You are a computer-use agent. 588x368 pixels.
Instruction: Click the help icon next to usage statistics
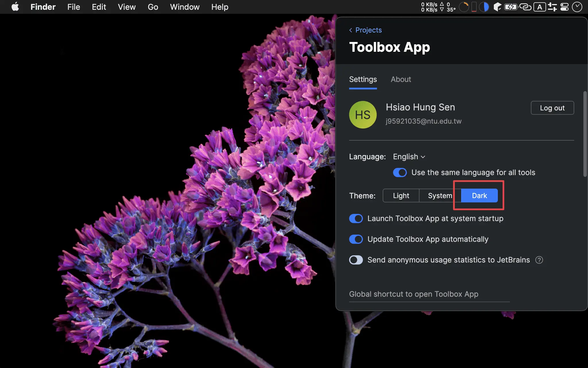(539, 260)
